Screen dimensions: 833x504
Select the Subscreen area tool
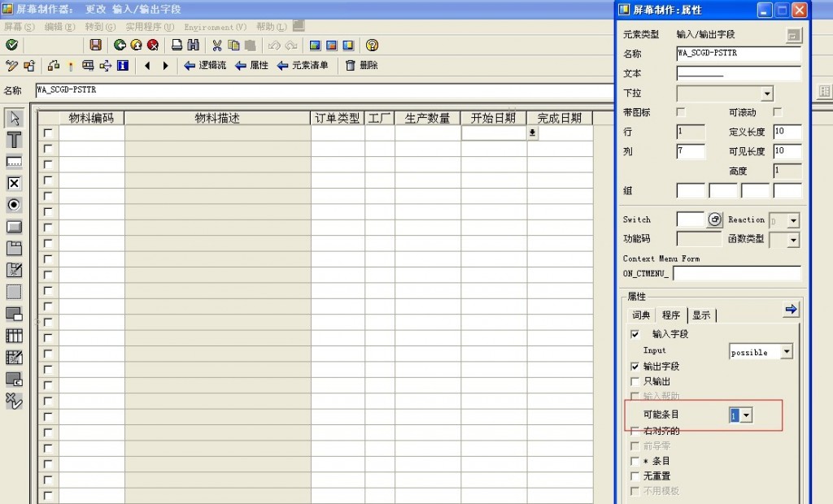pyautogui.click(x=14, y=314)
